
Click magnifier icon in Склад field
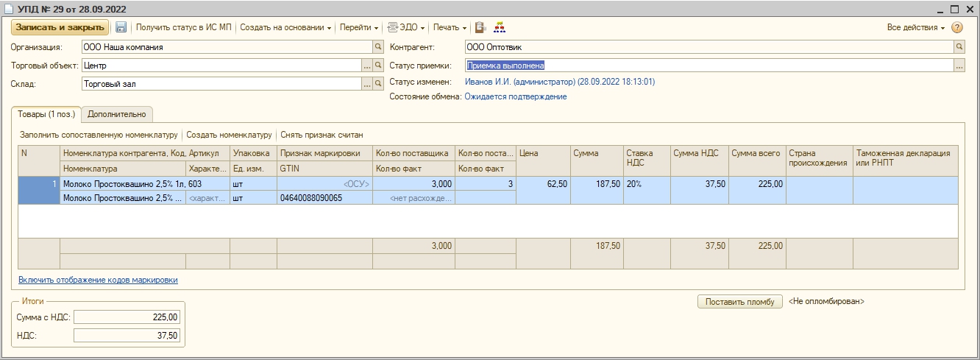(378, 84)
